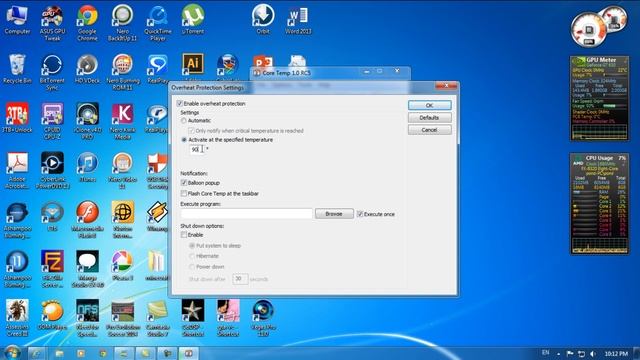The image size is (640, 360).
Task: Toggle Enable overheat protection checkbox
Action: [x=180, y=104]
